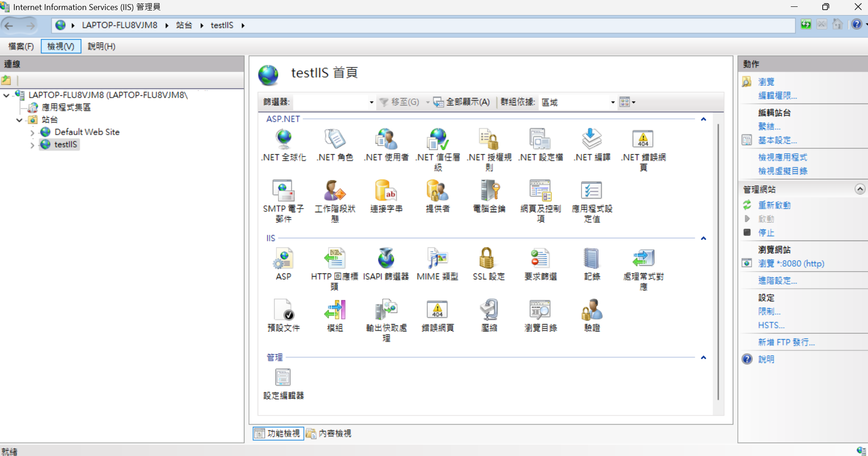Click the 繫結... link

coord(769,126)
